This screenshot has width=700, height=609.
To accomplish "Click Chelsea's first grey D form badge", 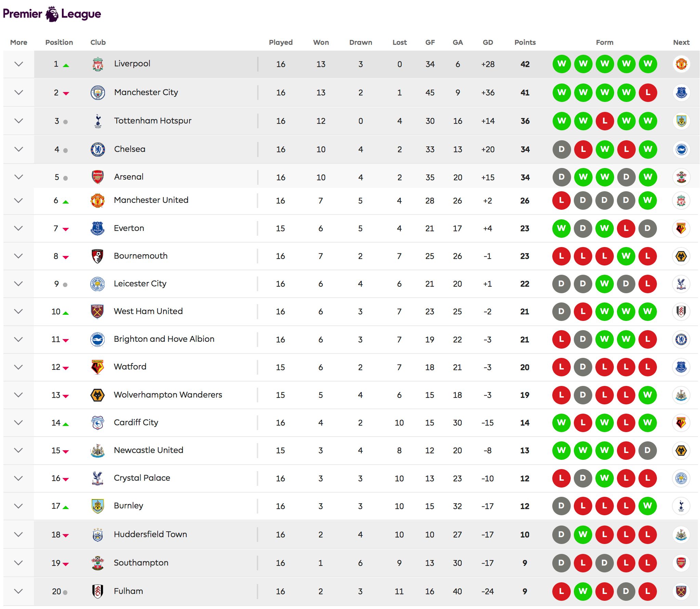I will [x=562, y=149].
